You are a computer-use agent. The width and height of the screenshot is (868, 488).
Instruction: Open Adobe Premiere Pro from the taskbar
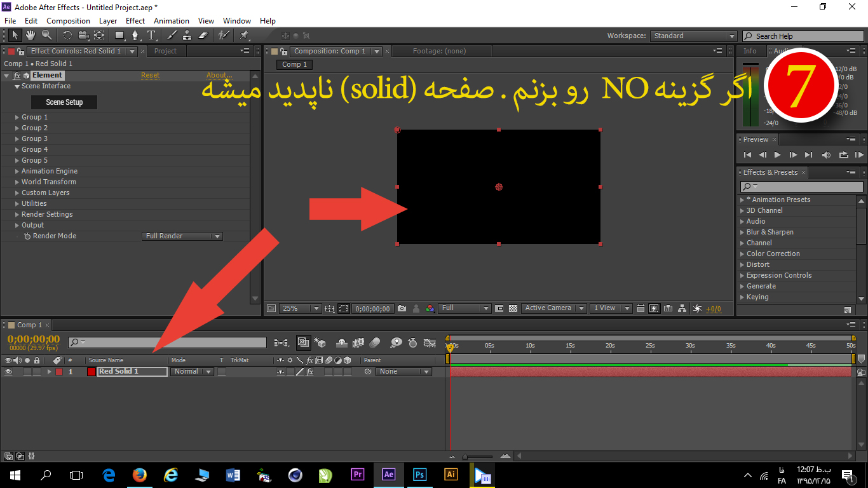[357, 475]
